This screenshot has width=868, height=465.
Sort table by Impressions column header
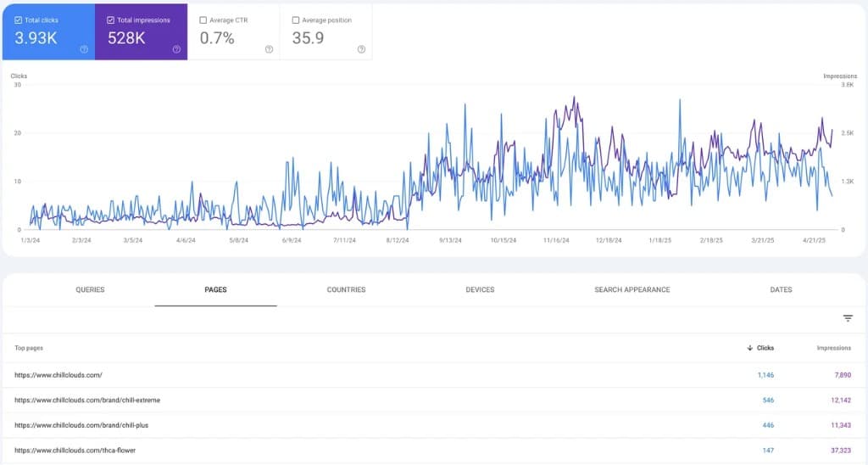pos(834,348)
